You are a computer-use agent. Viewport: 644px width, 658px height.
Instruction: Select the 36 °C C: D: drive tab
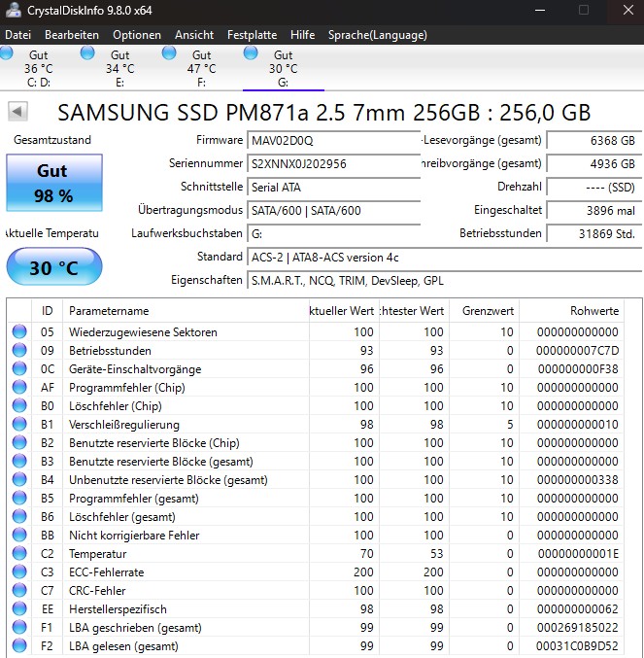point(39,68)
